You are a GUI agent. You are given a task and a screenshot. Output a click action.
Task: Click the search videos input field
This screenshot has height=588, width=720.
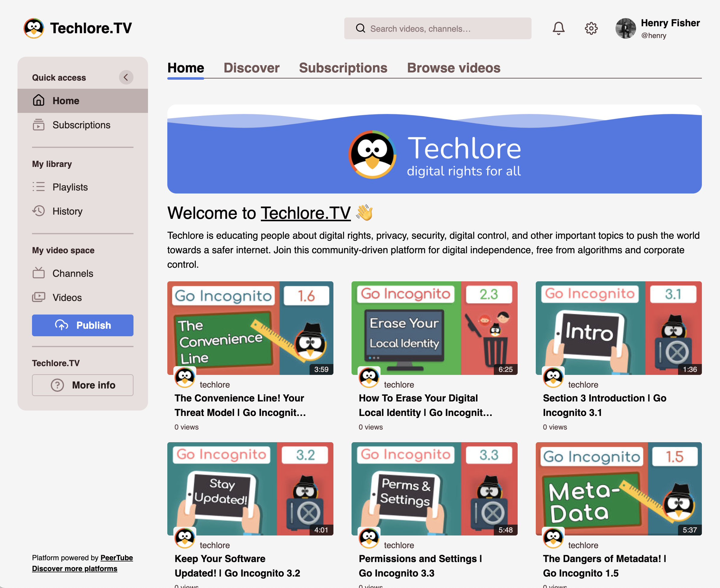coord(444,29)
